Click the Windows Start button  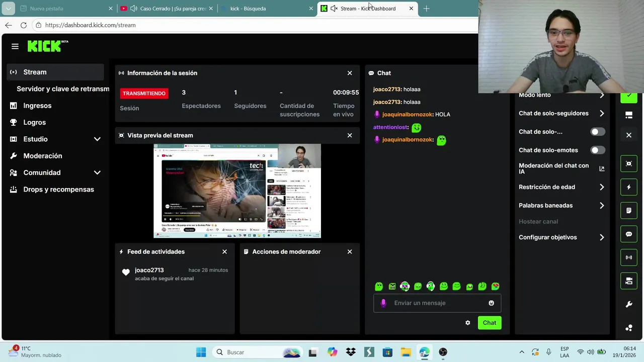(x=201, y=352)
